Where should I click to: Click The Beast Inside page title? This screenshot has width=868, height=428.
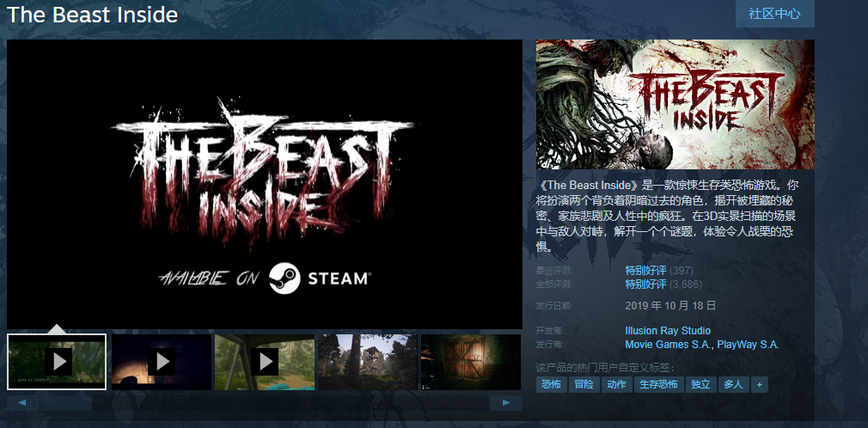pos(92,15)
